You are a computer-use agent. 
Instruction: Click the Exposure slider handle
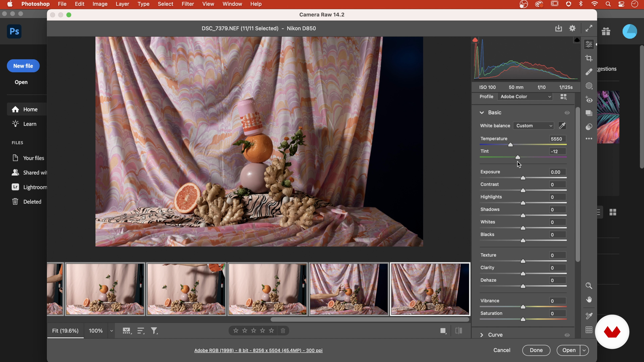pos(523,178)
